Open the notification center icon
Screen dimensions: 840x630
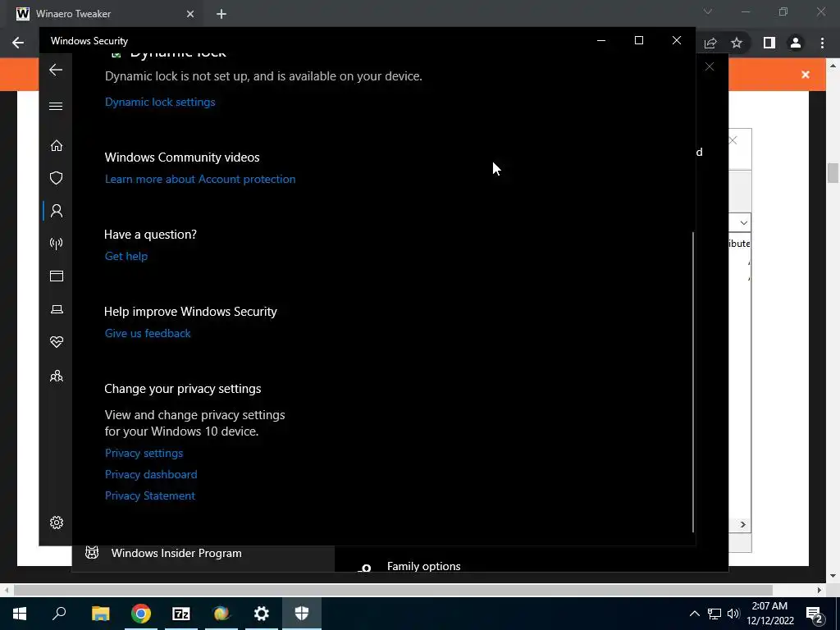(815, 614)
